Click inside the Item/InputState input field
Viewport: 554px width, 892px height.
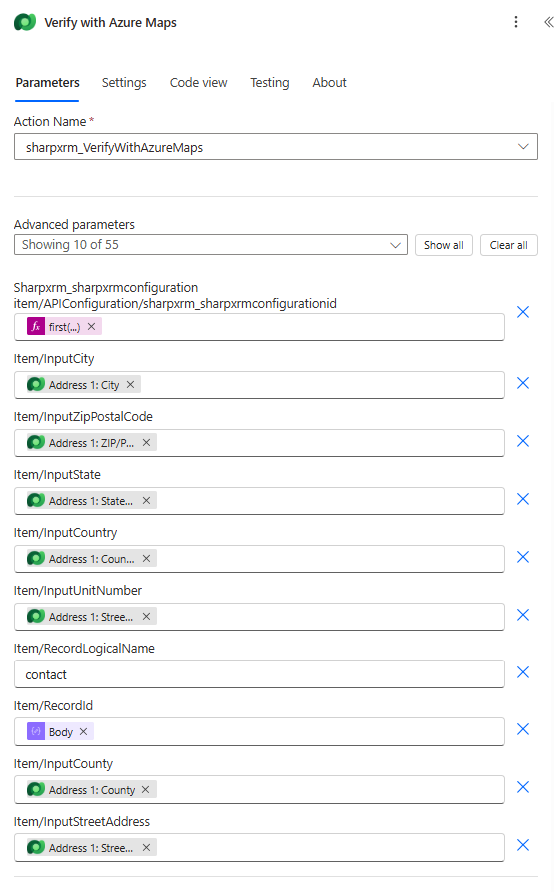pos(259,501)
